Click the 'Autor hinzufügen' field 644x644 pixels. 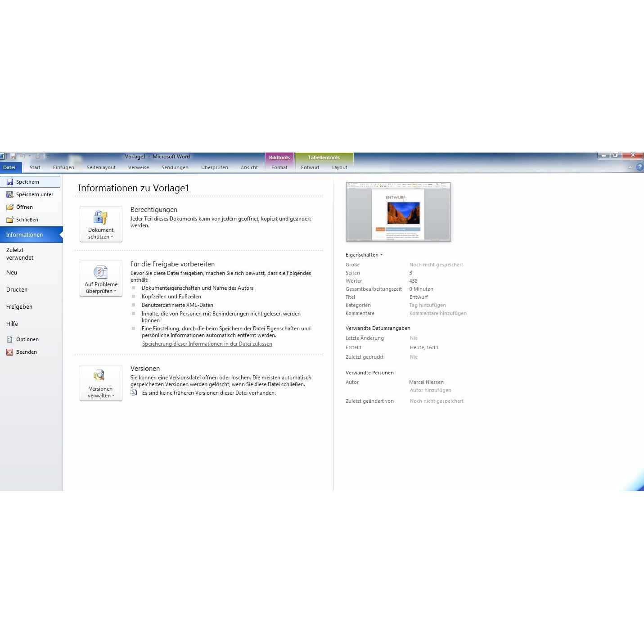pos(431,390)
